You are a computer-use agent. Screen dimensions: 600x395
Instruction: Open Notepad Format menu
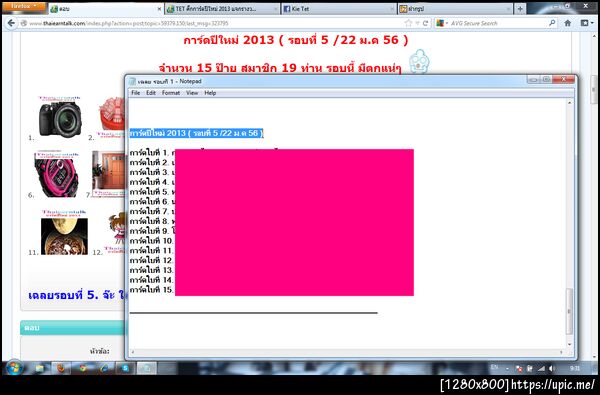click(171, 93)
